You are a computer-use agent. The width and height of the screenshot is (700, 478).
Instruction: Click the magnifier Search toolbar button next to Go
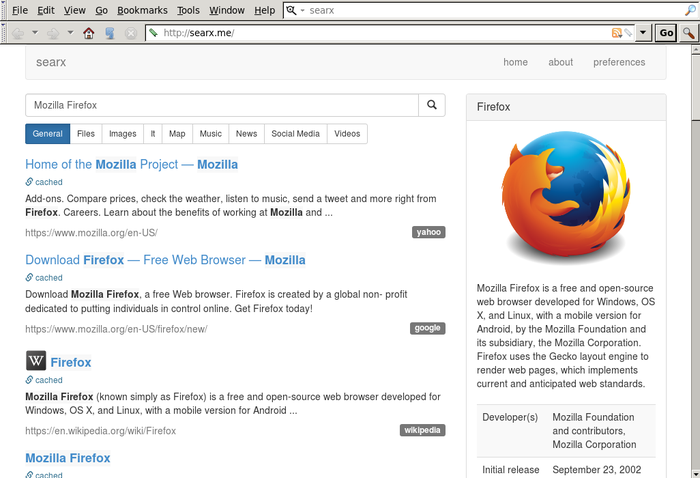tap(688, 33)
